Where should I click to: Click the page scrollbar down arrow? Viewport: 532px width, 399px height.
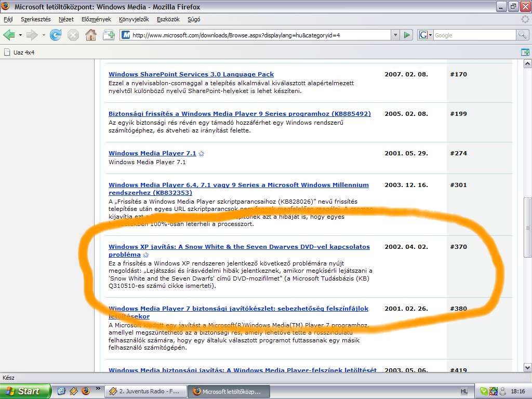[x=528, y=368]
